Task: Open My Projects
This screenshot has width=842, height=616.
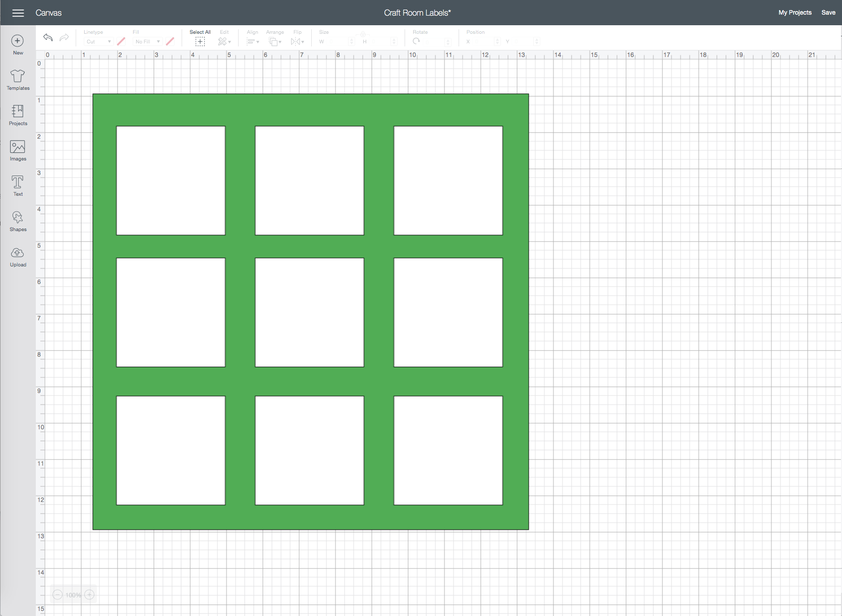Action: [795, 13]
